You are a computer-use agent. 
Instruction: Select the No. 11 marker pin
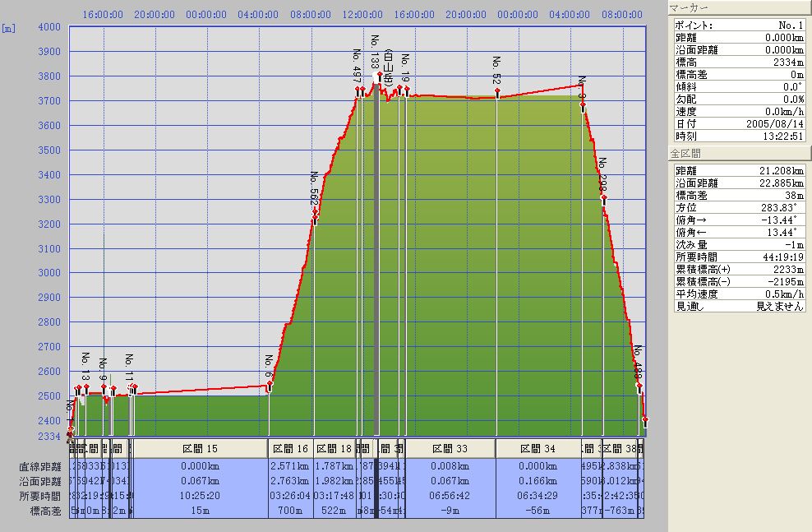pos(130,386)
